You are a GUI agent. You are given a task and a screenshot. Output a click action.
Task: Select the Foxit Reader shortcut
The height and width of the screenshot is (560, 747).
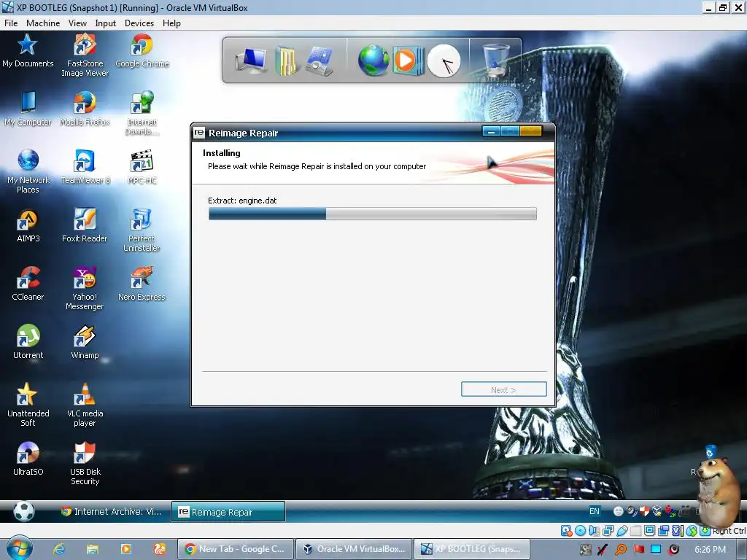point(85,226)
